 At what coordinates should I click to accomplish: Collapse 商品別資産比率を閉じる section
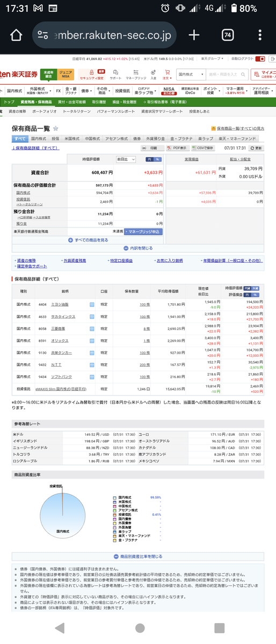[x=138, y=557]
